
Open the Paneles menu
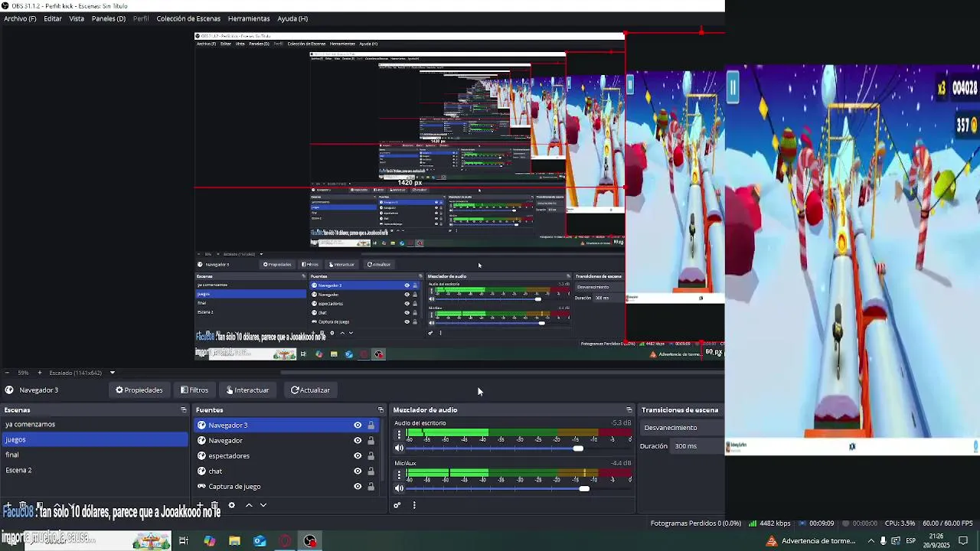109,18
